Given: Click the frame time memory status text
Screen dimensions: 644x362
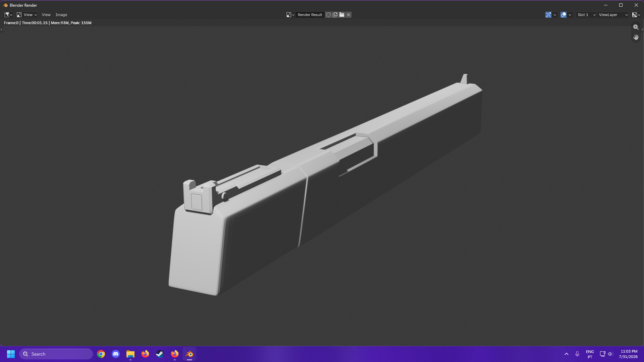Looking at the screenshot, I should point(48,23).
